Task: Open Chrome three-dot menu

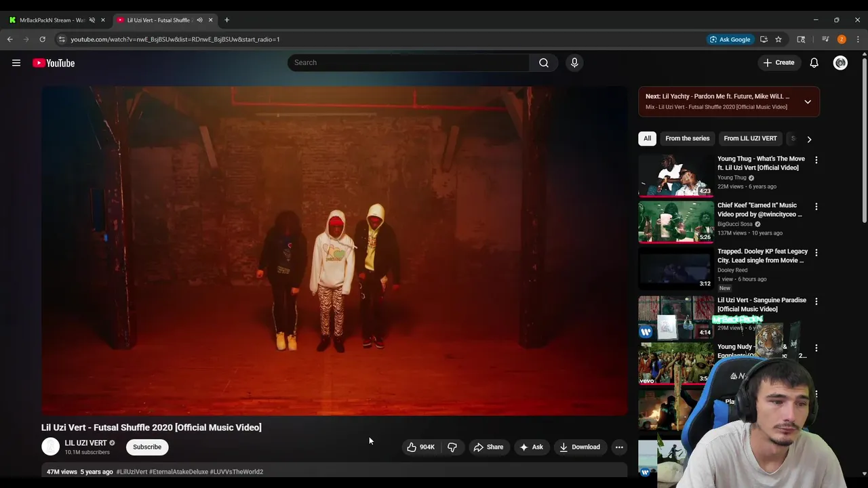Action: click(858, 39)
